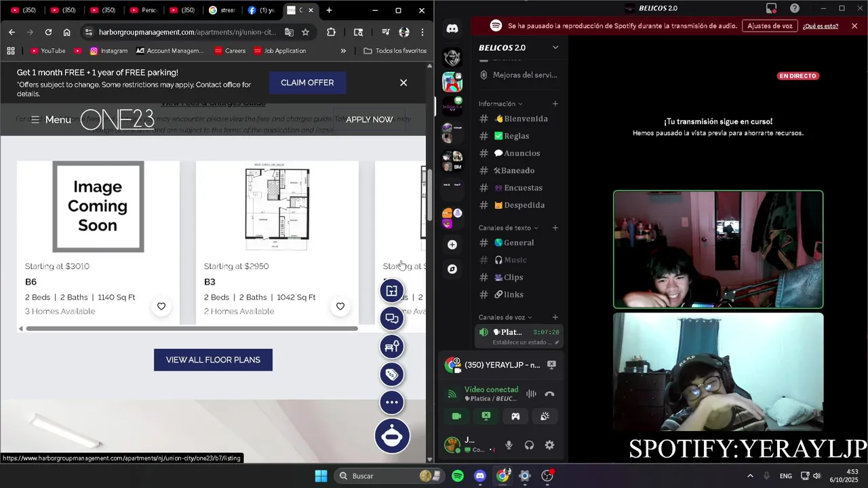The height and width of the screenshot is (488, 868).
Task: Open the three-dot more options floating button
Action: point(392,402)
